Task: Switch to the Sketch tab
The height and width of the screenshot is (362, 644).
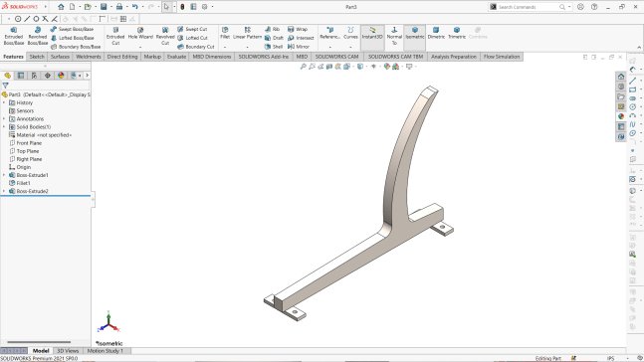Action: [37, 57]
